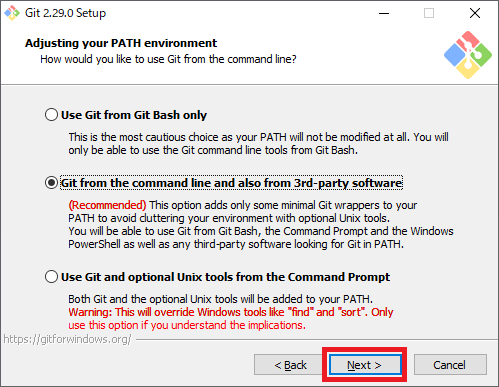Click the "Adjusting your PATH environment" heading

click(x=121, y=43)
